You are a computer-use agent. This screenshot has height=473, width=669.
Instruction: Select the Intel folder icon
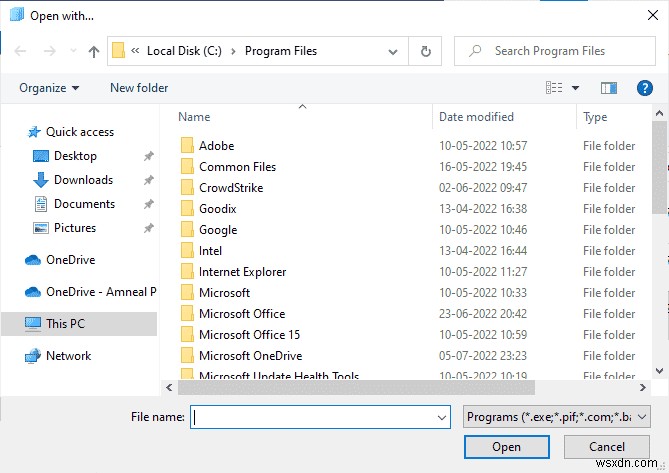pos(187,250)
